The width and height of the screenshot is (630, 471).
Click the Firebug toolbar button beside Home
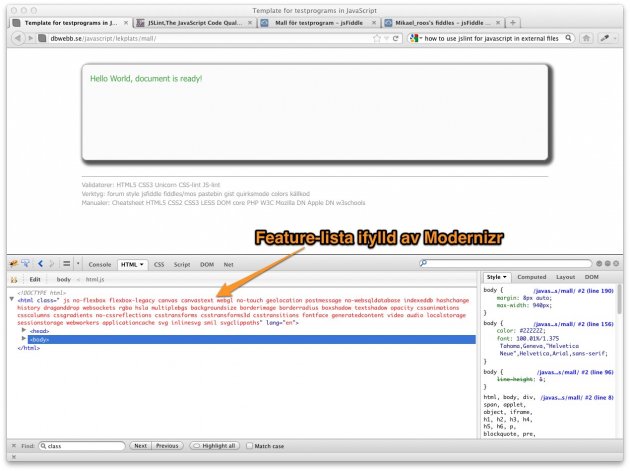pyautogui.click(x=604, y=38)
